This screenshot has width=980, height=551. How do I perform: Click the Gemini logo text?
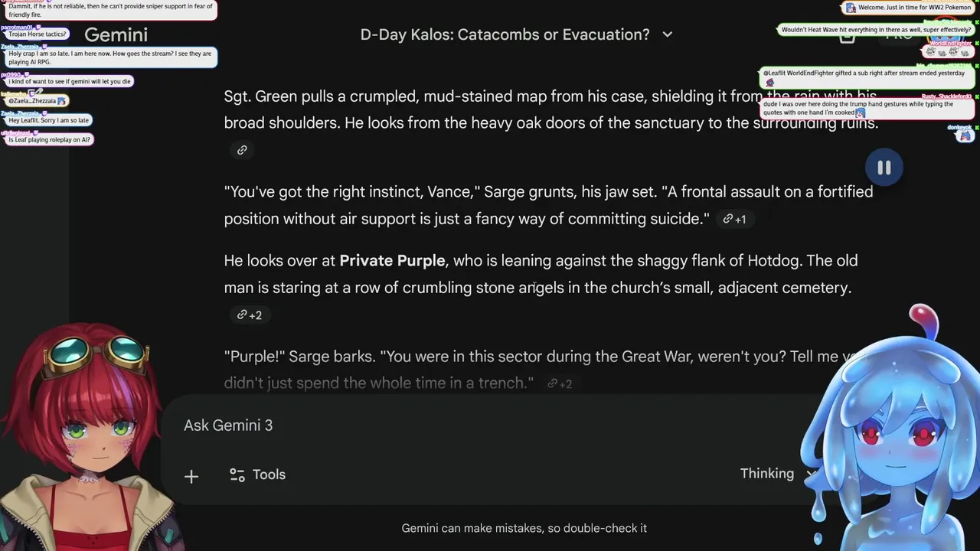pos(116,34)
